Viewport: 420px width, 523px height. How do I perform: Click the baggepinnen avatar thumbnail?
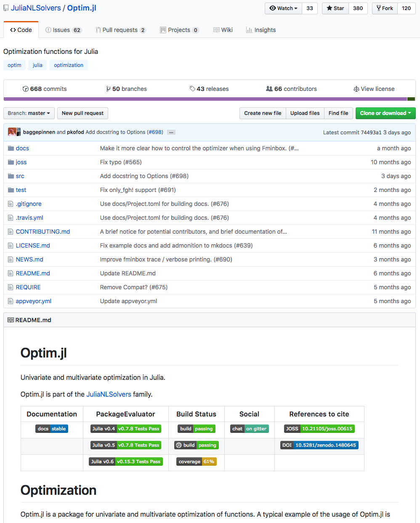pos(12,132)
